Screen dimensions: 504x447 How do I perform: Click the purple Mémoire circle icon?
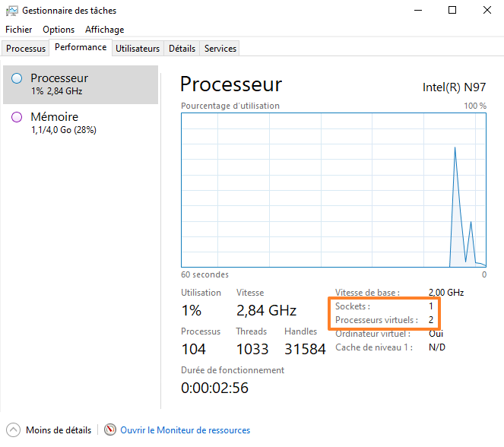17,117
